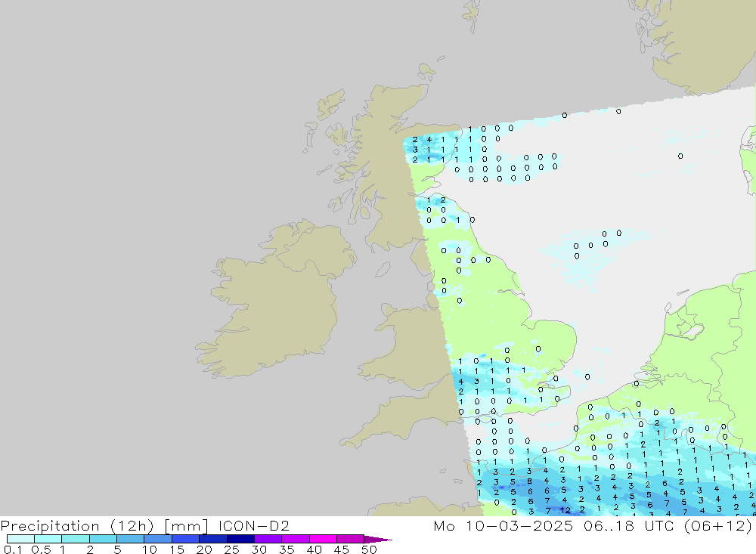This screenshot has width=756, height=554.
Task: Click the above-50 arrow tip of the legend
Action: pos(379,539)
